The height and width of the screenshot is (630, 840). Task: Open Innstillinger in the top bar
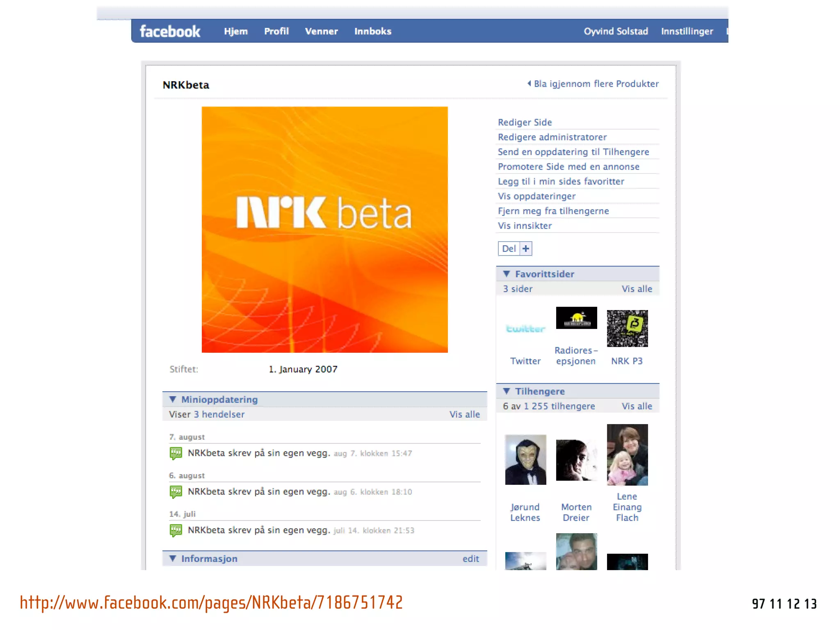pyautogui.click(x=687, y=31)
